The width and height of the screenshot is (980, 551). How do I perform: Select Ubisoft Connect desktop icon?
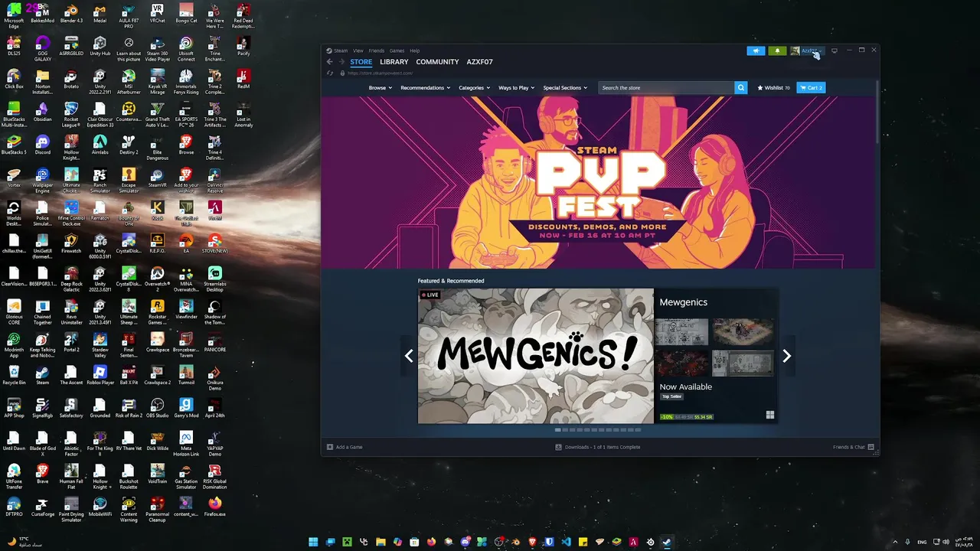pyautogui.click(x=186, y=47)
